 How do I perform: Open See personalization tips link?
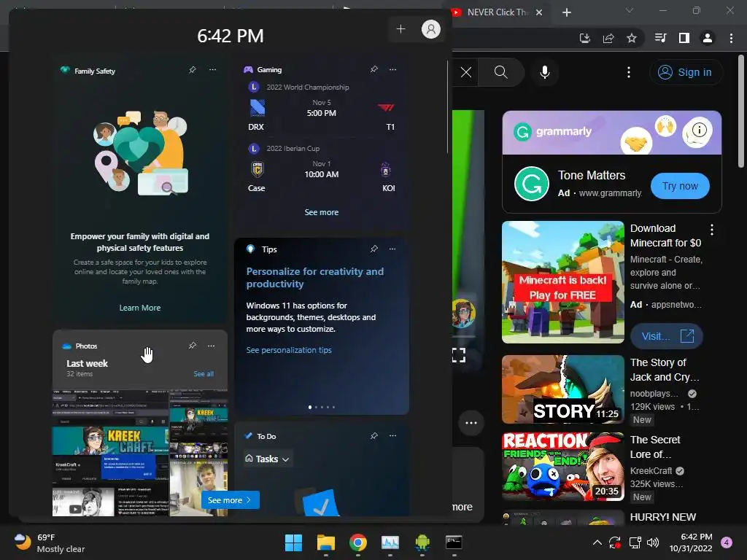289,350
